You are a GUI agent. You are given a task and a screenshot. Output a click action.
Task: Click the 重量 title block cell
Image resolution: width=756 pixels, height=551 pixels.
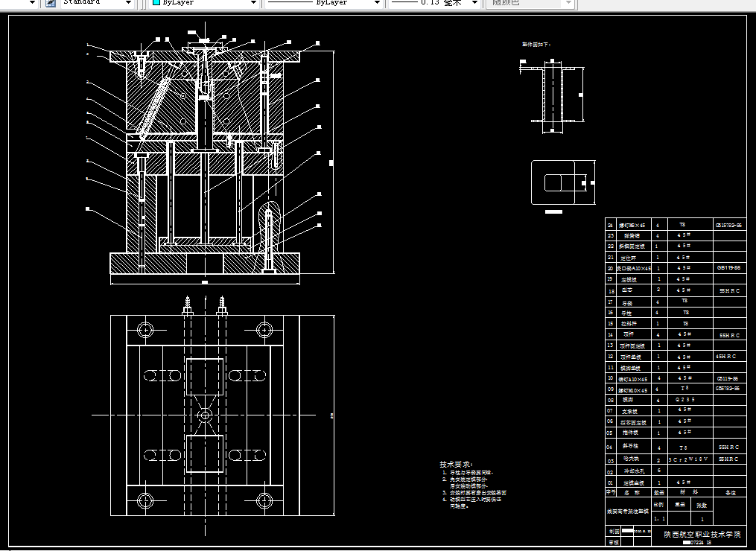680,504
